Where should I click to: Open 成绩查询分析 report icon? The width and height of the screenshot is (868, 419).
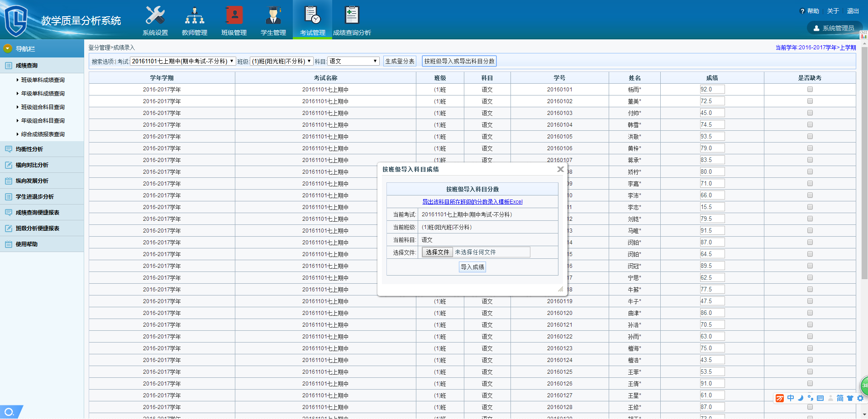[352, 15]
